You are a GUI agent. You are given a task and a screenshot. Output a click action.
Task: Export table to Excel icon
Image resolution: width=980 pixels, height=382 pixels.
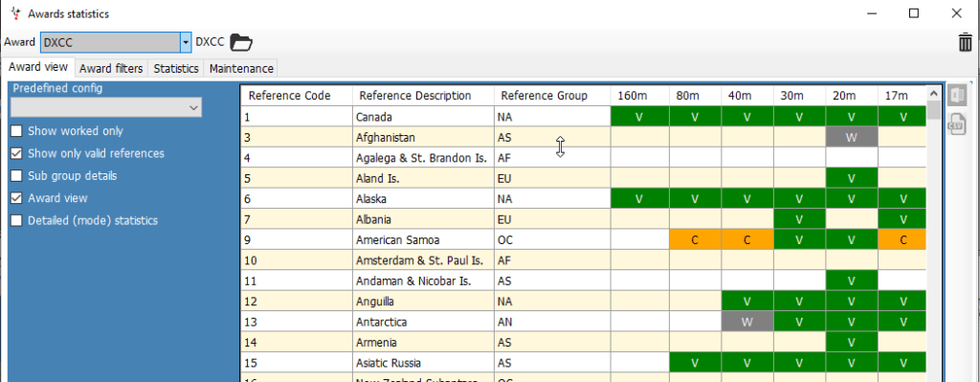click(956, 96)
